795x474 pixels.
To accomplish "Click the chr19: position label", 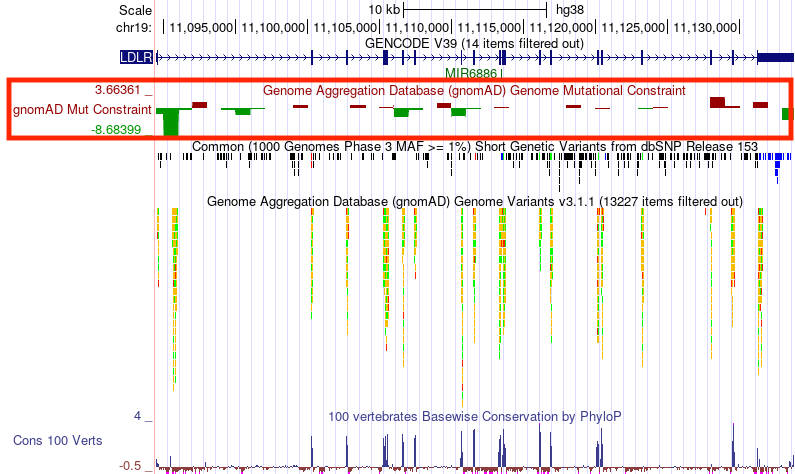I will click(x=134, y=27).
